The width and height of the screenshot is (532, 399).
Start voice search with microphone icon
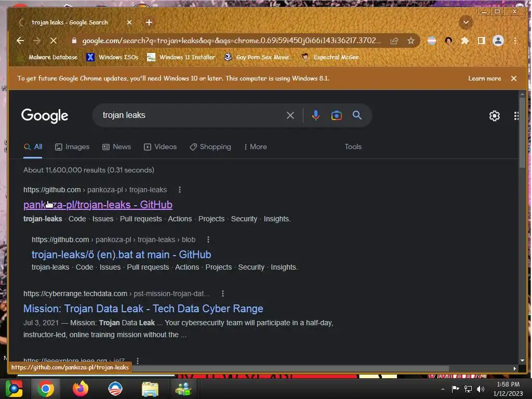click(315, 115)
